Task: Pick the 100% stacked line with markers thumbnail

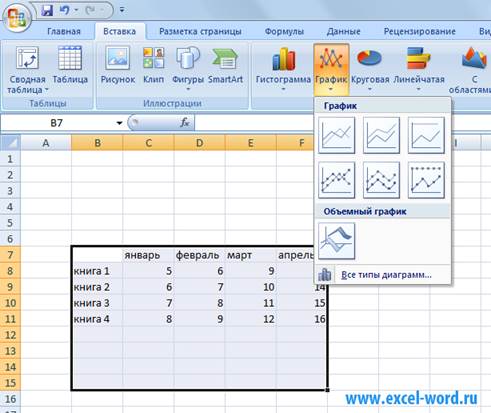Action: pos(426,180)
